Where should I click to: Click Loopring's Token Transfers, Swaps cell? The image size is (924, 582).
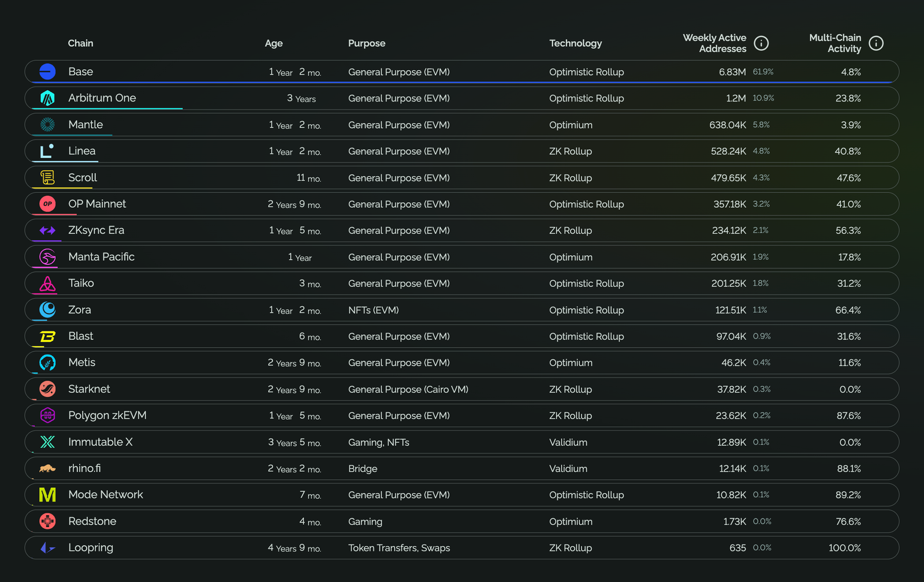click(x=399, y=548)
